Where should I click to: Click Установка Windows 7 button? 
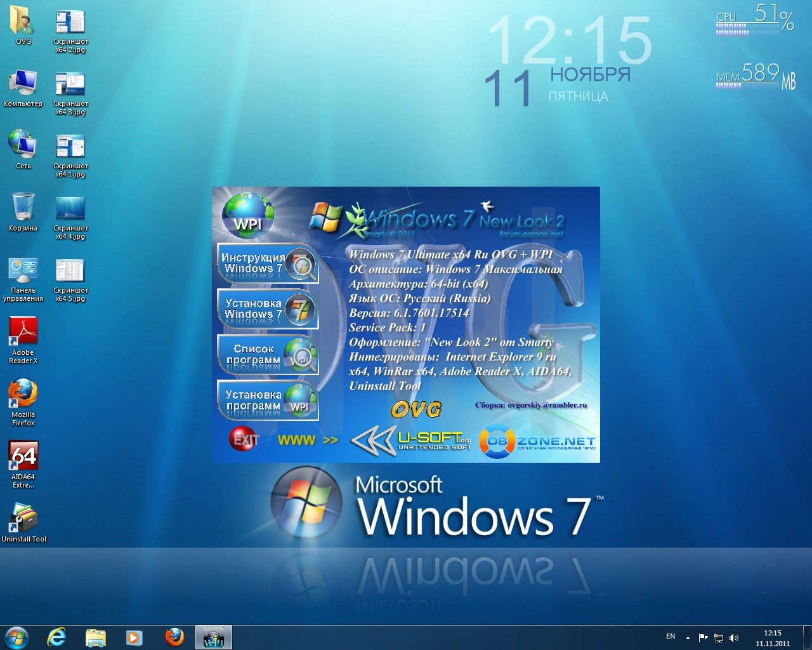click(x=268, y=309)
